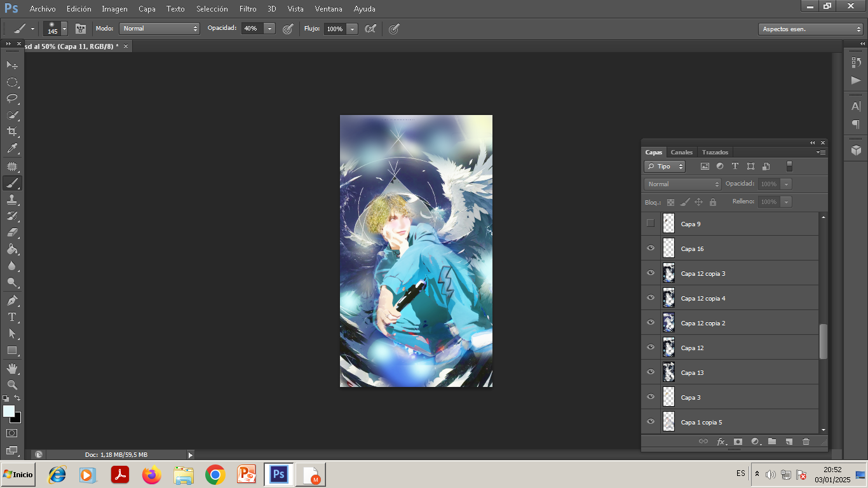Viewport: 868px width, 488px height.
Task: Open the Flujo 100% slider dropdown
Action: point(352,29)
